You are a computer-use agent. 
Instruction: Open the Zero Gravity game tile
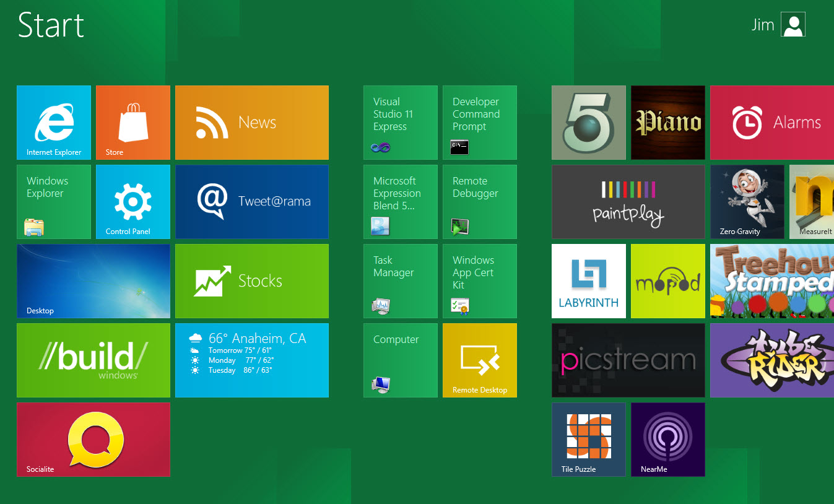[747, 202]
